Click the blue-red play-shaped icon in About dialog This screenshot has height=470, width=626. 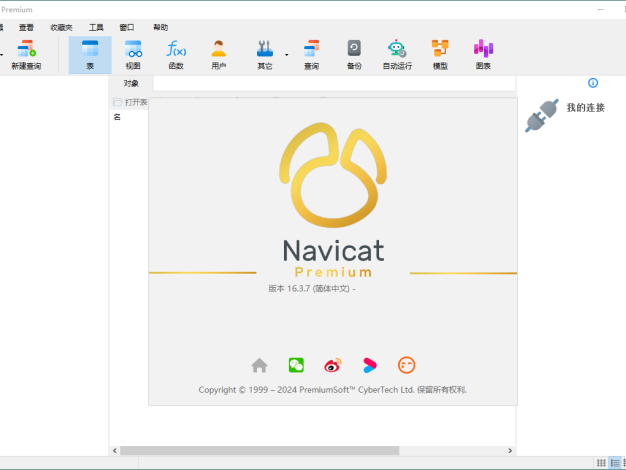point(370,365)
